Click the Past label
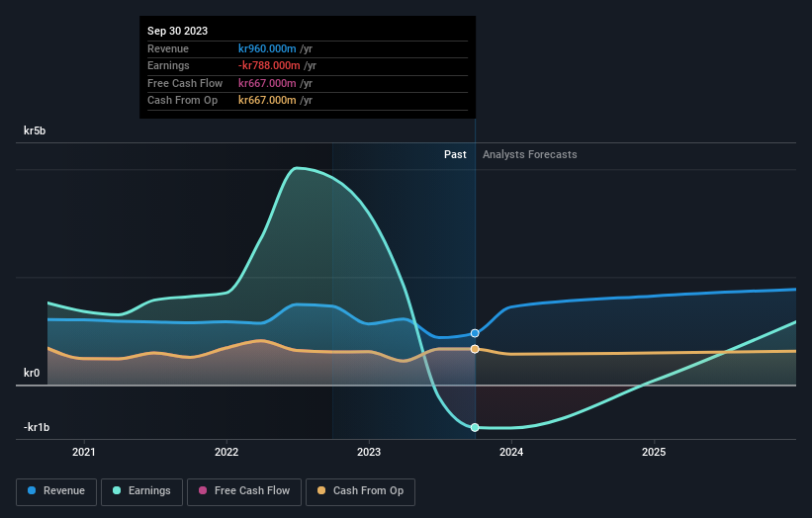Viewport: 812px width, 518px height. tap(455, 154)
